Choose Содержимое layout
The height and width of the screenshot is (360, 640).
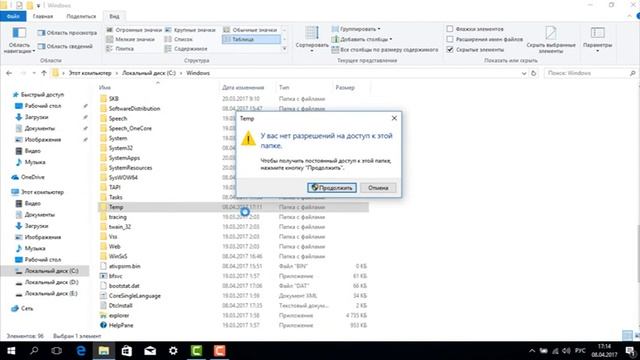coord(186,49)
